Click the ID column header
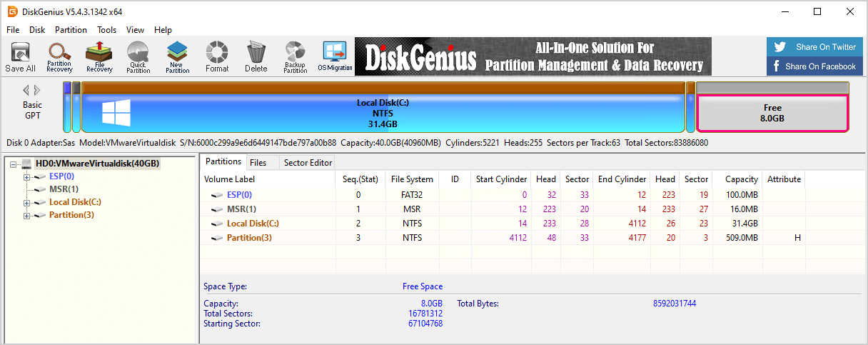The height and width of the screenshot is (345, 868). pos(455,179)
